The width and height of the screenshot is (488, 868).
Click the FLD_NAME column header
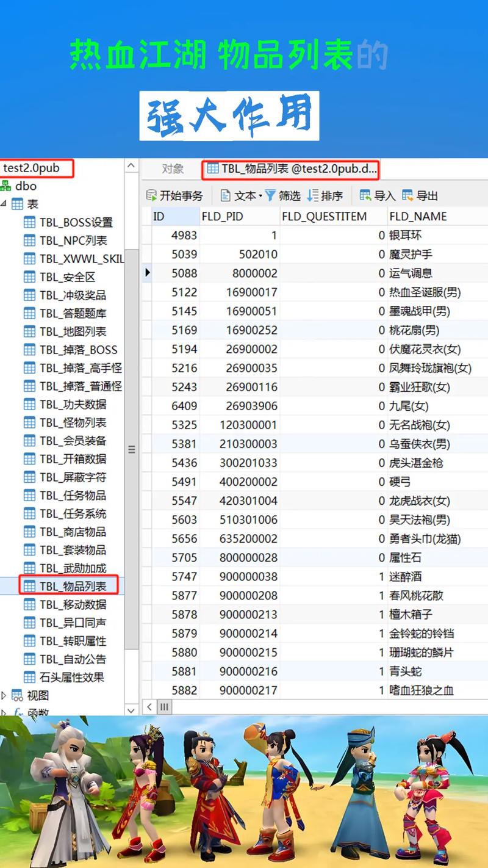pos(438,216)
